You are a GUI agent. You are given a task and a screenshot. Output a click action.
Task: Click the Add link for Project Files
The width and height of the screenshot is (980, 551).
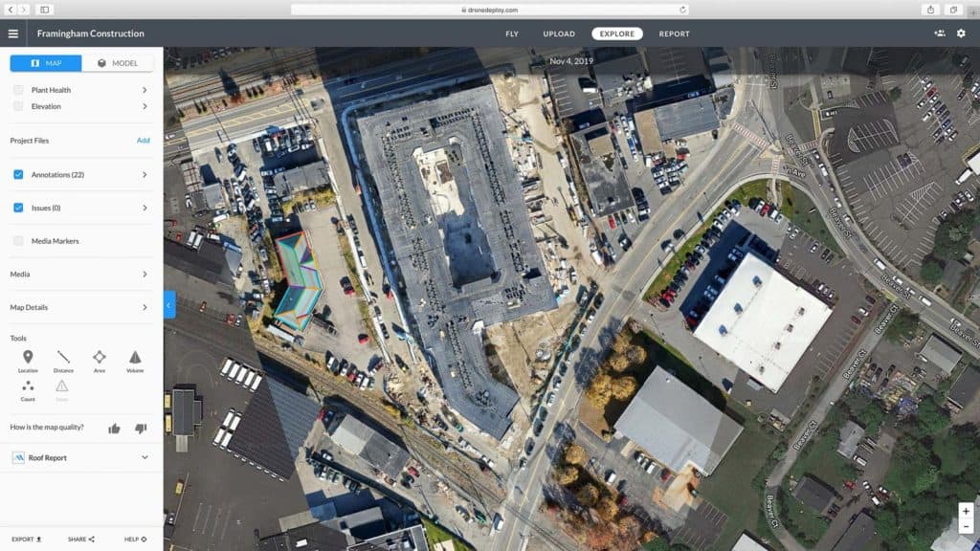(143, 141)
